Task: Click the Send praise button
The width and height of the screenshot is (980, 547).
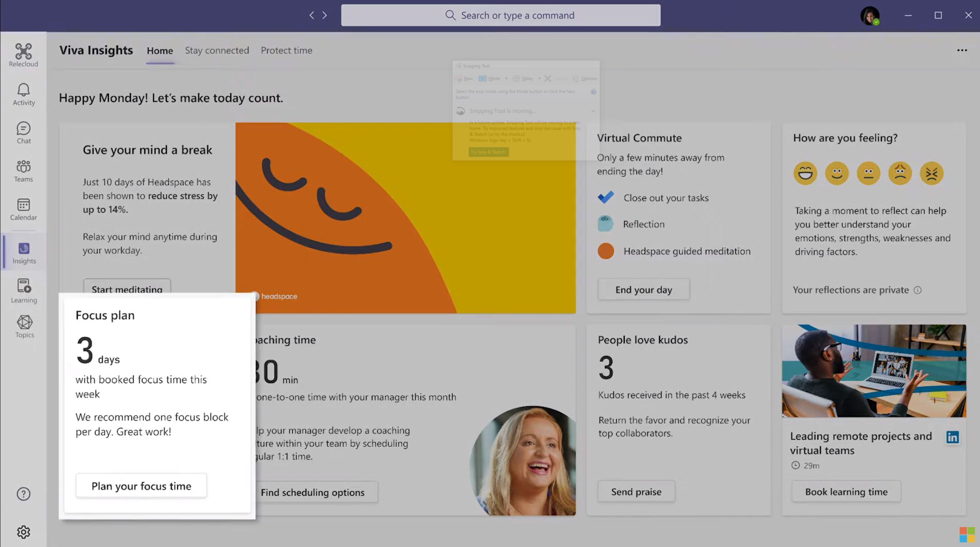Action: coord(636,492)
